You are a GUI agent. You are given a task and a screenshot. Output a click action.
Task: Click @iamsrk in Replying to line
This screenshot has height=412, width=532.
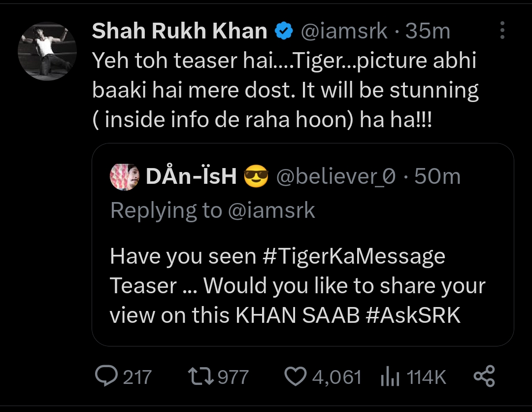click(x=272, y=210)
